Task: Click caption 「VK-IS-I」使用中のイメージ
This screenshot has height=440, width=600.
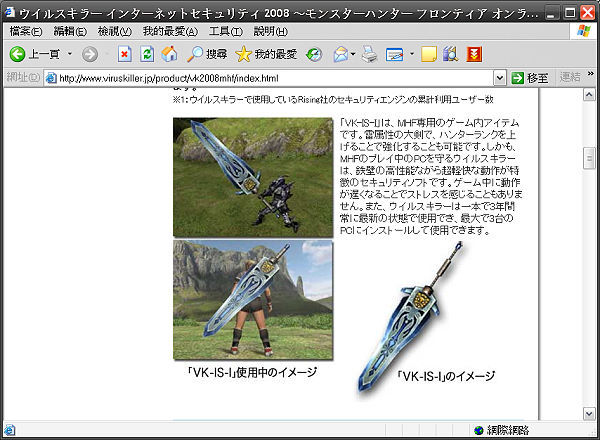Action: 252,372
